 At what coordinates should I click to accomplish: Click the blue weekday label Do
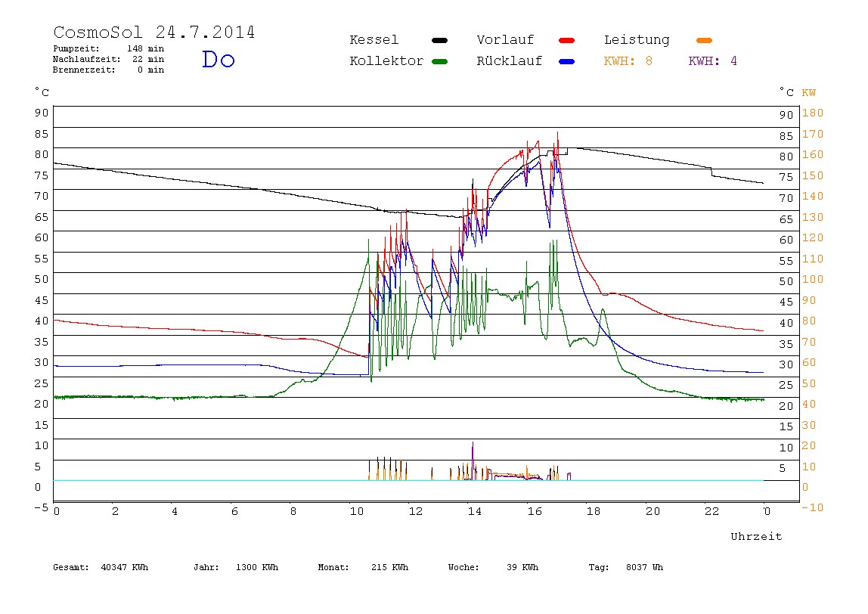(x=218, y=59)
